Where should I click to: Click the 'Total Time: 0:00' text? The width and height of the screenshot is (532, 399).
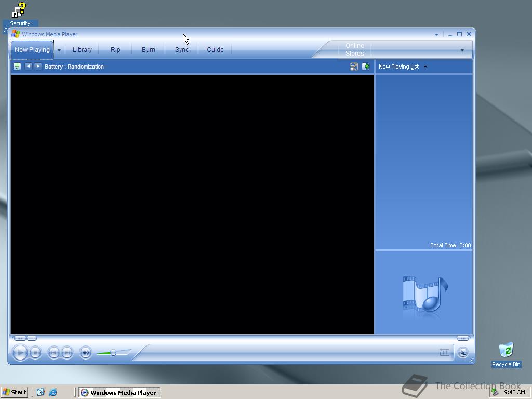(x=450, y=245)
